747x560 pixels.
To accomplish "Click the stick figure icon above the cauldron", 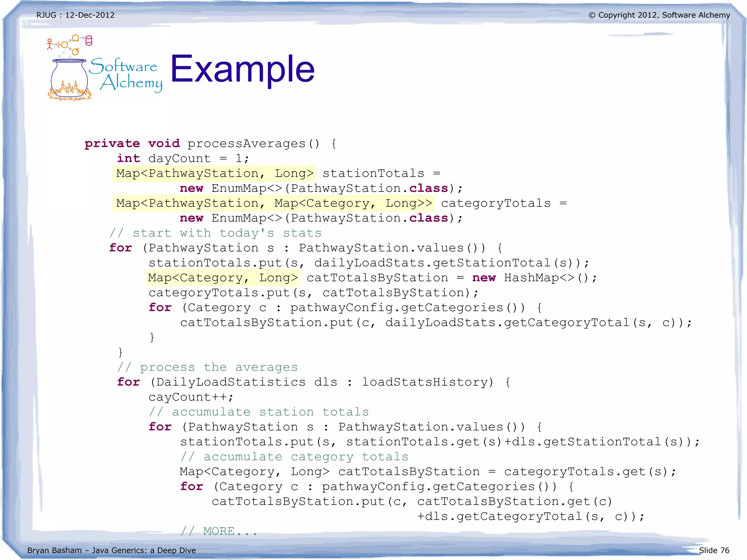I will coord(50,44).
